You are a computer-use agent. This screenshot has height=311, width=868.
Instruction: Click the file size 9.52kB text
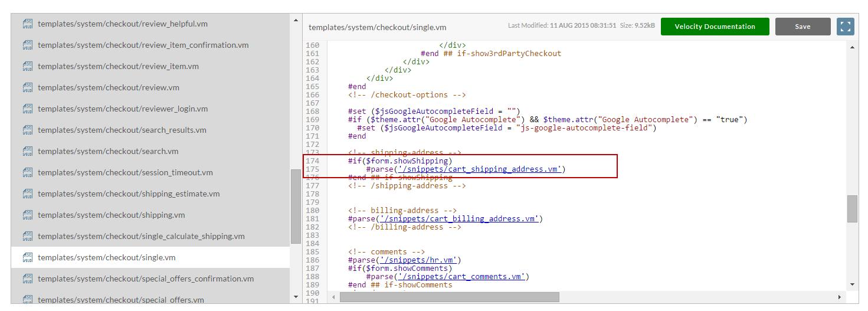(x=637, y=26)
